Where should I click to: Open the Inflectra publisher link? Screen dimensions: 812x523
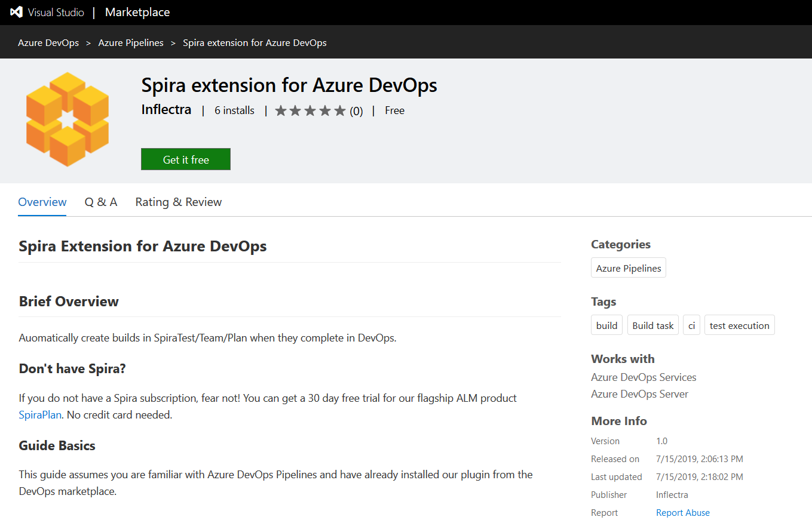click(x=166, y=110)
